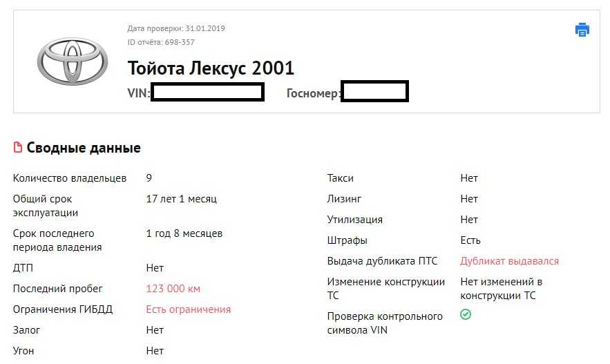Click the 'ID отчёта: 698-357' text
The height and width of the screenshot is (364, 610).
[x=161, y=42]
